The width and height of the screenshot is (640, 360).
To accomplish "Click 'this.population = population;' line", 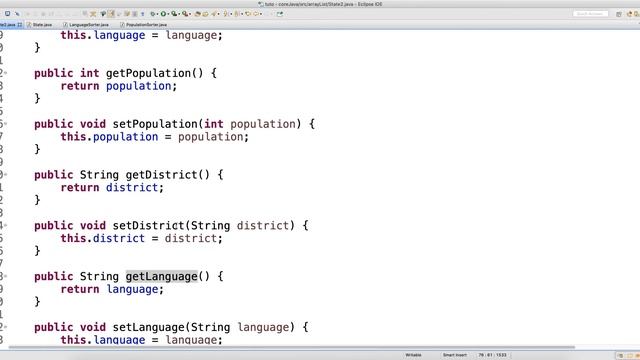I will (154, 137).
